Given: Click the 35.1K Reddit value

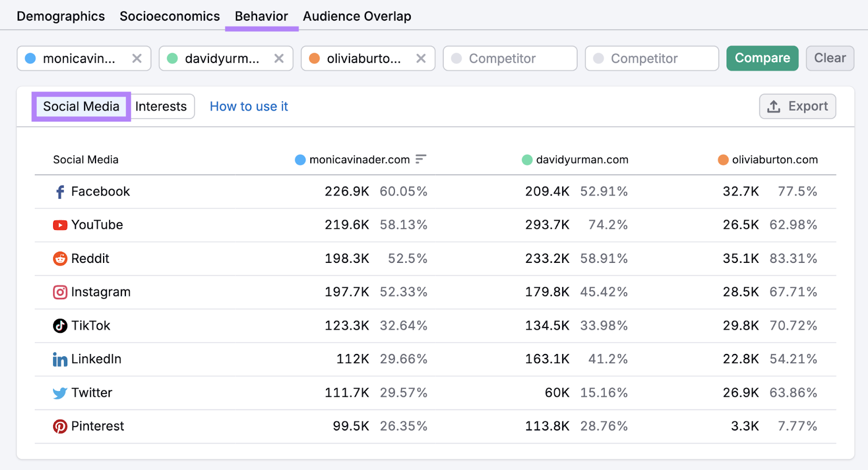Looking at the screenshot, I should pos(741,258).
